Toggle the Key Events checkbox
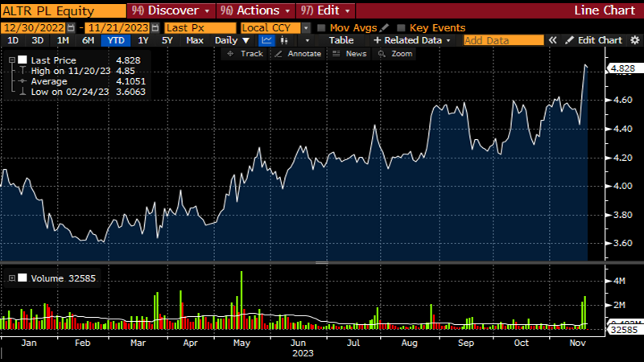The width and height of the screenshot is (644, 362). point(402,27)
